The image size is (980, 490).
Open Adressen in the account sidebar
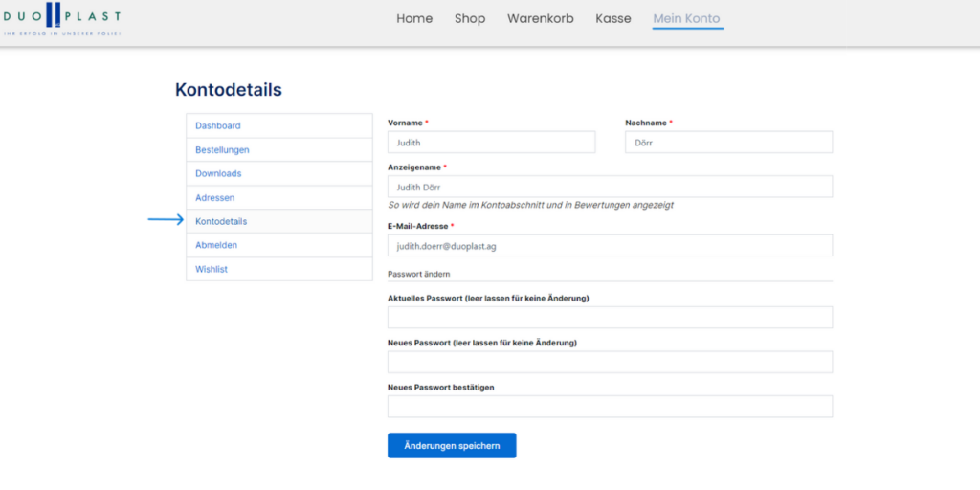pyautogui.click(x=279, y=197)
